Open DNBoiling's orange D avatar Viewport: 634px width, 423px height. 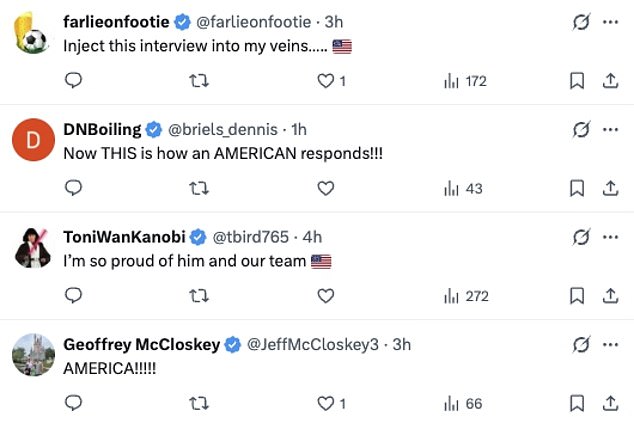[x=32, y=141]
